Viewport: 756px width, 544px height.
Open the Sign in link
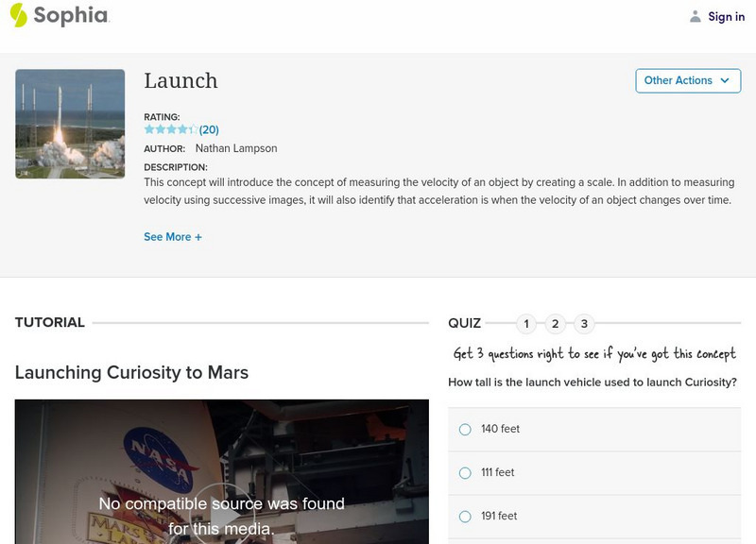726,16
